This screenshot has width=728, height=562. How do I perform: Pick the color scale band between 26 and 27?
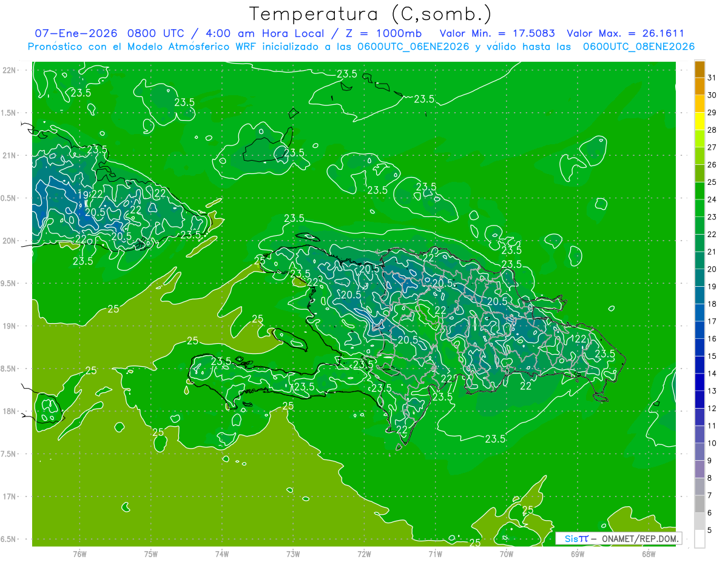coord(699,156)
